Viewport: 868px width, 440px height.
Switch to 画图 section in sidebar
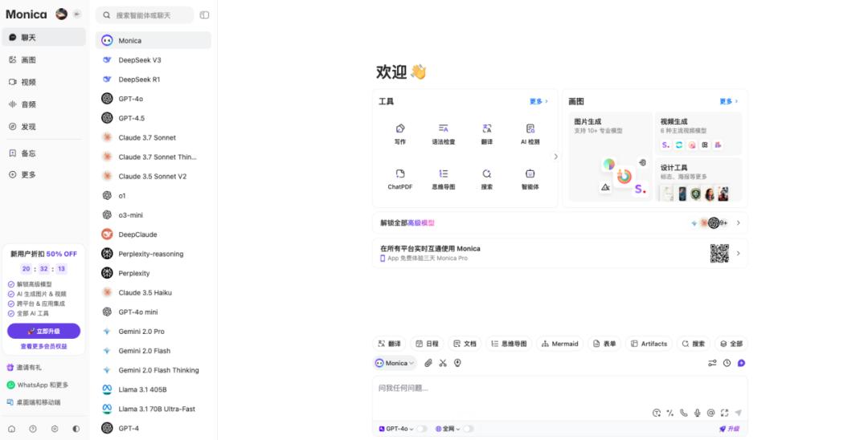coord(43,59)
